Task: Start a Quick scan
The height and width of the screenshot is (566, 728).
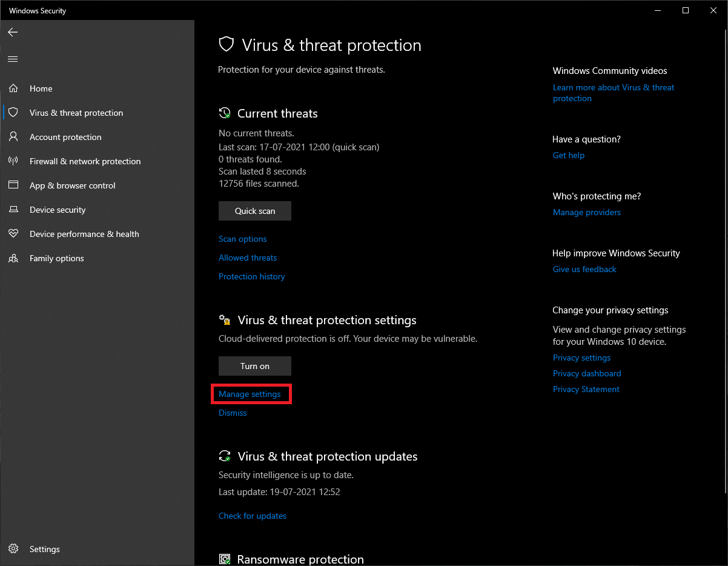Action: (255, 211)
